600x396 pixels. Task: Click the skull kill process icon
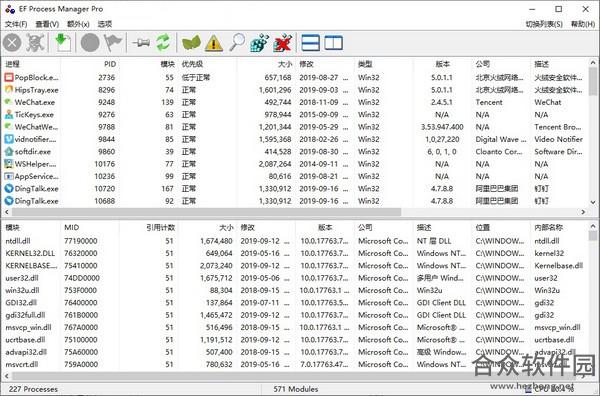click(x=35, y=42)
